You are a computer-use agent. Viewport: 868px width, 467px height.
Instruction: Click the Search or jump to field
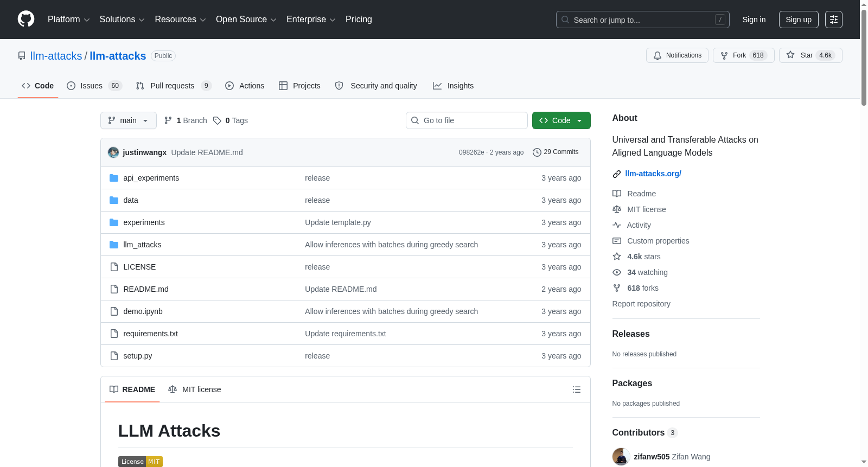click(x=643, y=20)
